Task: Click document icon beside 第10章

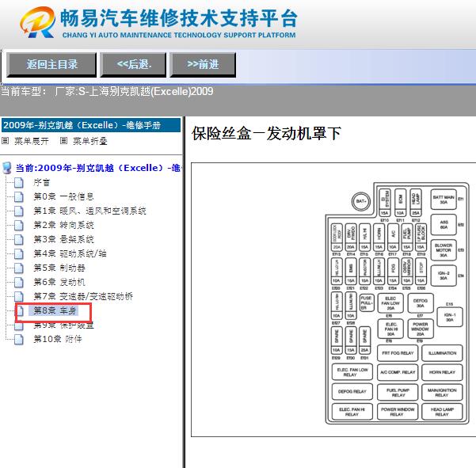Action: tap(19, 340)
